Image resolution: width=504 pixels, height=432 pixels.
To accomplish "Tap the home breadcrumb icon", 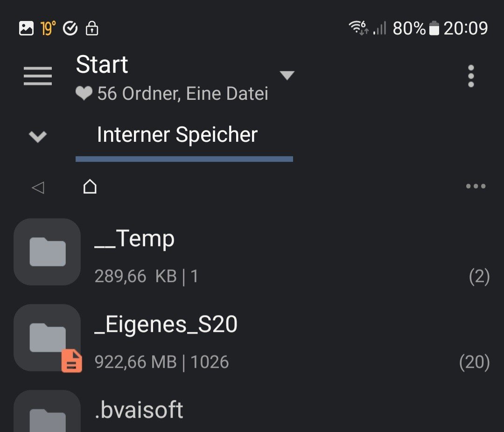I will [90, 187].
